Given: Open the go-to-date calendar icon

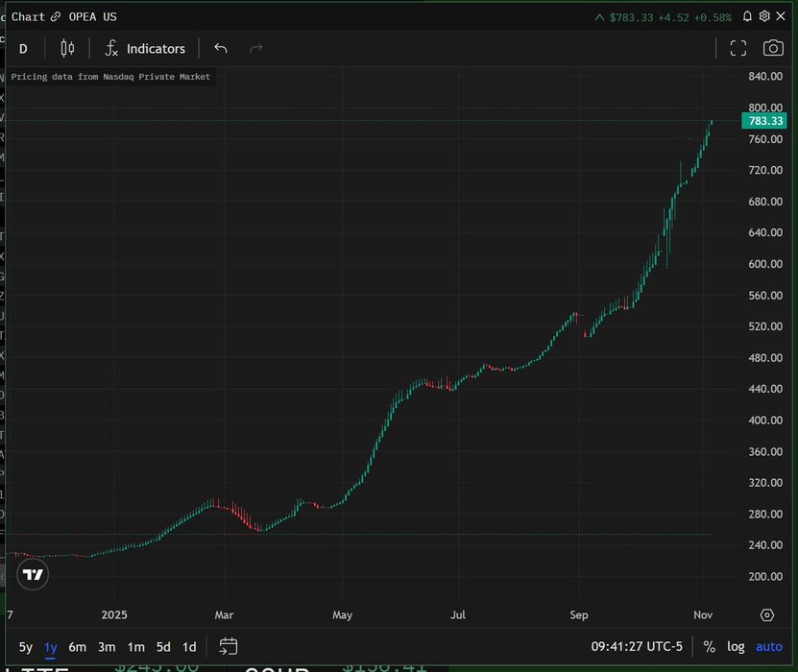Looking at the screenshot, I should pyautogui.click(x=228, y=646).
